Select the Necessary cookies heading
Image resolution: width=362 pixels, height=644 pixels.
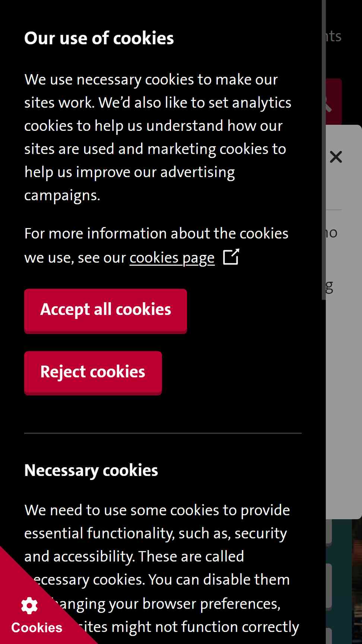point(91,470)
